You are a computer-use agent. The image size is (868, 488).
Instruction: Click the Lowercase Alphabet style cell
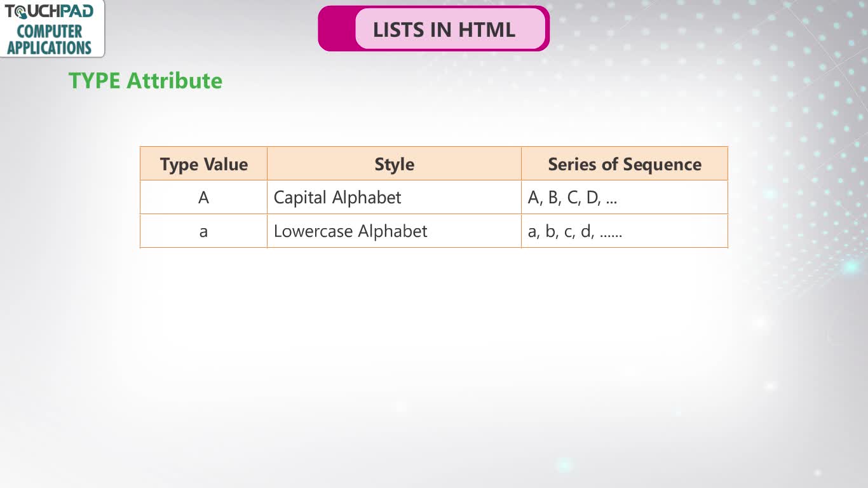394,231
